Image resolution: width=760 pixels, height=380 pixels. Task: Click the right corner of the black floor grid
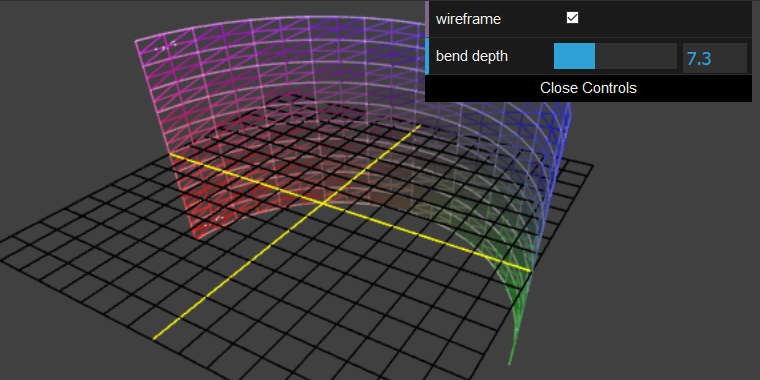pos(591,167)
